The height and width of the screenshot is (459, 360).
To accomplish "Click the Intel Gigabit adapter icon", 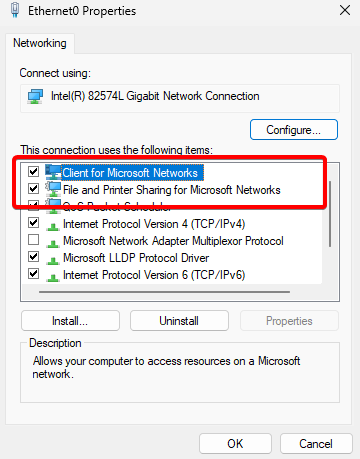I will pyautogui.click(x=35, y=96).
